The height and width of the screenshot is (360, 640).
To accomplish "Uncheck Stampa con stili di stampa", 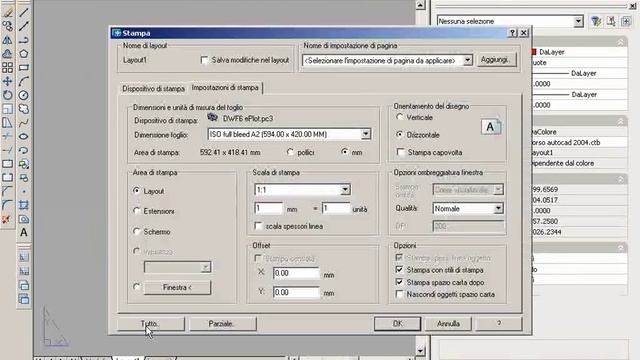I will click(399, 270).
